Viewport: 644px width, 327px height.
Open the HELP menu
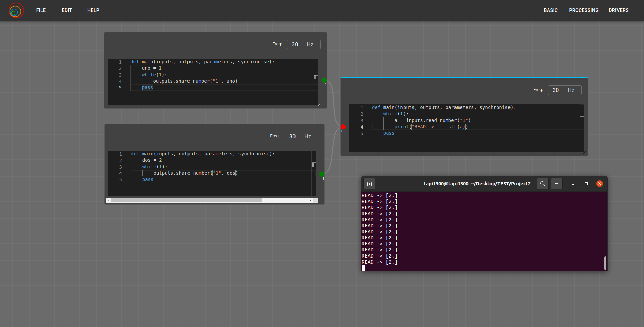pyautogui.click(x=93, y=10)
